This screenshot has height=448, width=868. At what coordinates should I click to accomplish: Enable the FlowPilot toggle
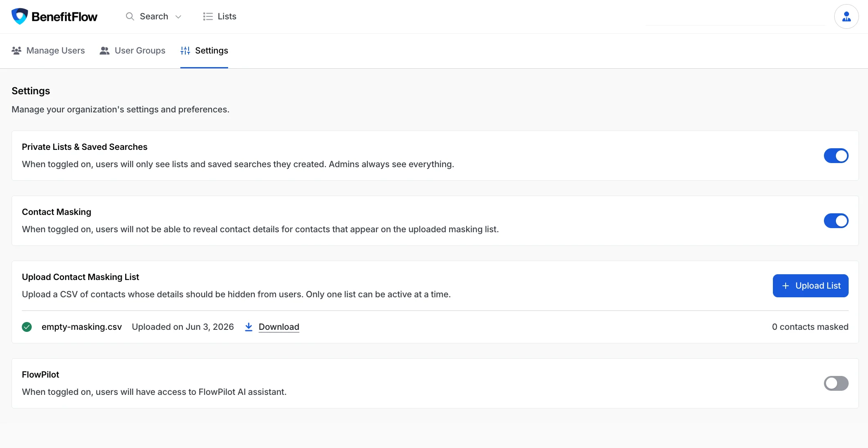836,383
